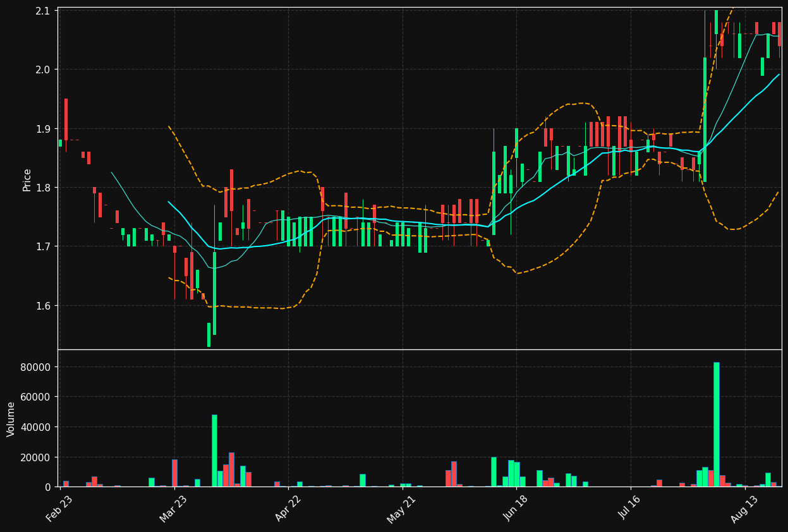Pick the 'Jun 18' date label
788x532 pixels.
(514, 509)
